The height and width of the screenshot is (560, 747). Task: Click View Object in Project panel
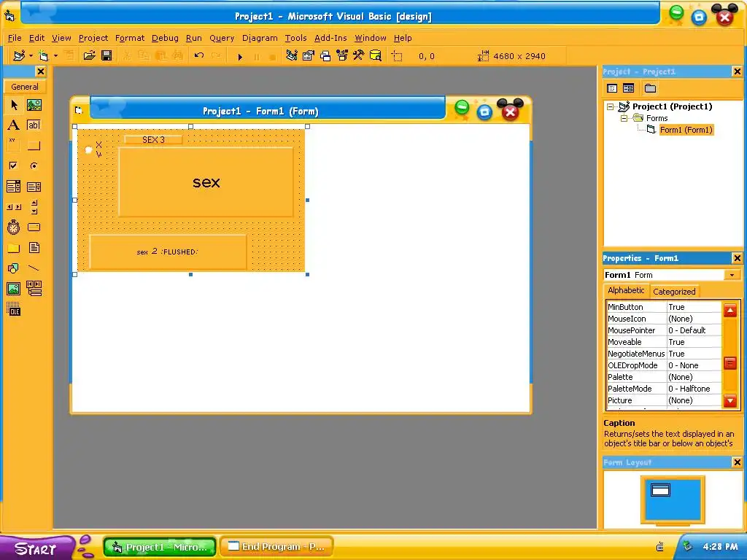pyautogui.click(x=628, y=88)
